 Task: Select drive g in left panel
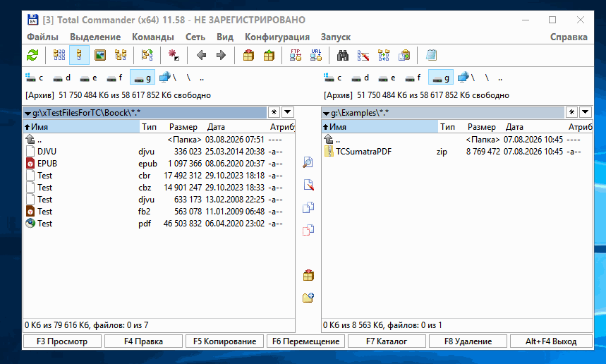143,78
